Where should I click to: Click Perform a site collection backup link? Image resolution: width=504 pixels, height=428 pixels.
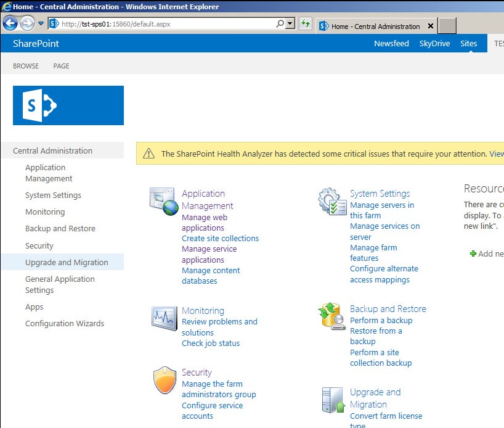coord(381,358)
